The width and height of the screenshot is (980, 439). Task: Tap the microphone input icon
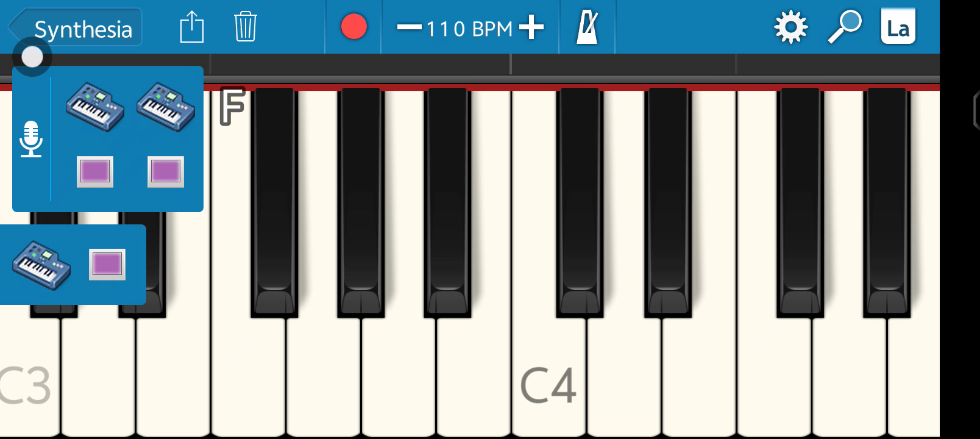pyautogui.click(x=31, y=139)
